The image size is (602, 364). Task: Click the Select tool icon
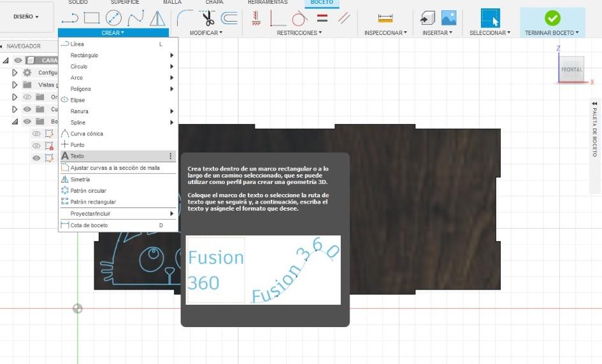pos(491,18)
